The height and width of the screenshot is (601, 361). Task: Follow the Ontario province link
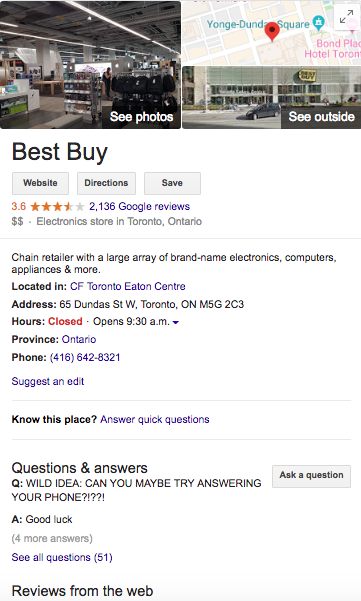pos(79,340)
